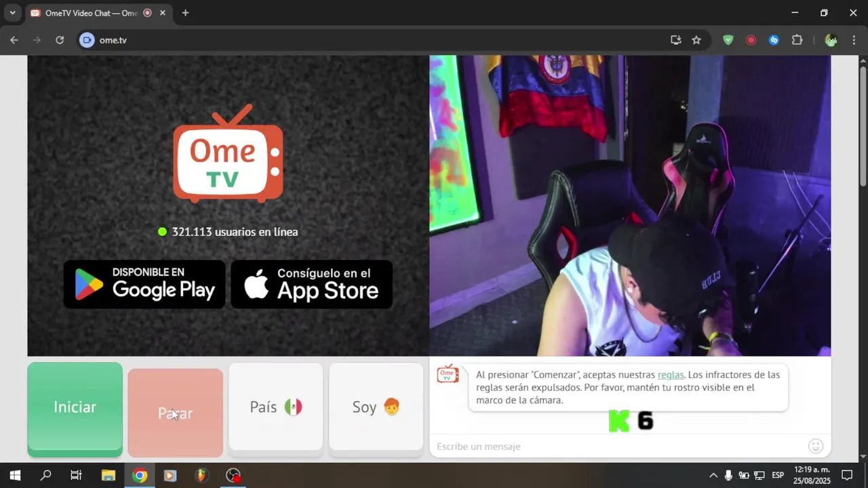
Task: Click the browser forward arrow
Action: coord(37,40)
